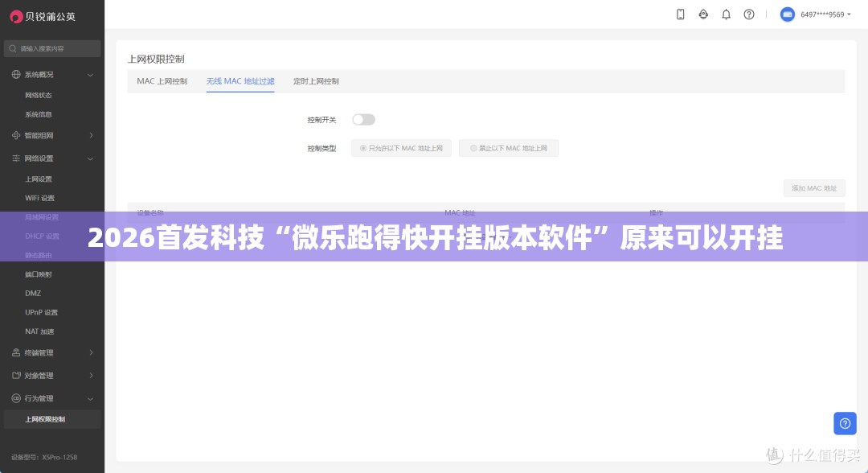The width and height of the screenshot is (868, 473).
Task: Click the 行为管理 icon
Action: coord(16,398)
